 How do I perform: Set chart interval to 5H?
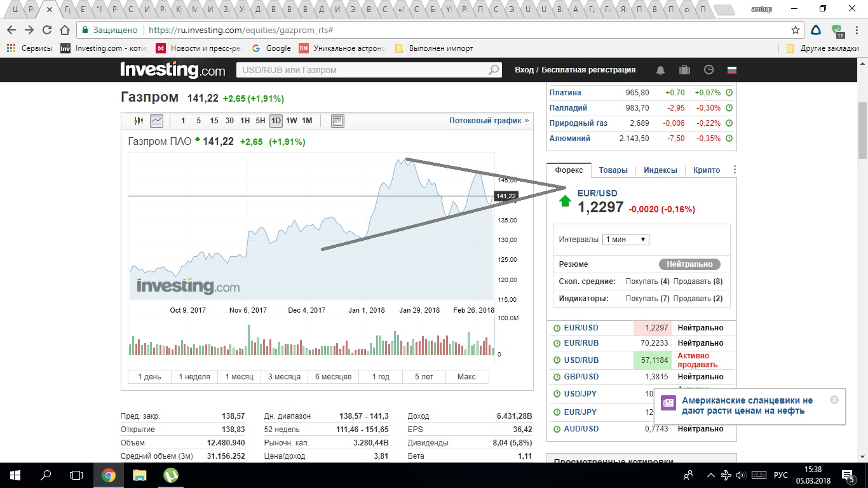pyautogui.click(x=261, y=121)
